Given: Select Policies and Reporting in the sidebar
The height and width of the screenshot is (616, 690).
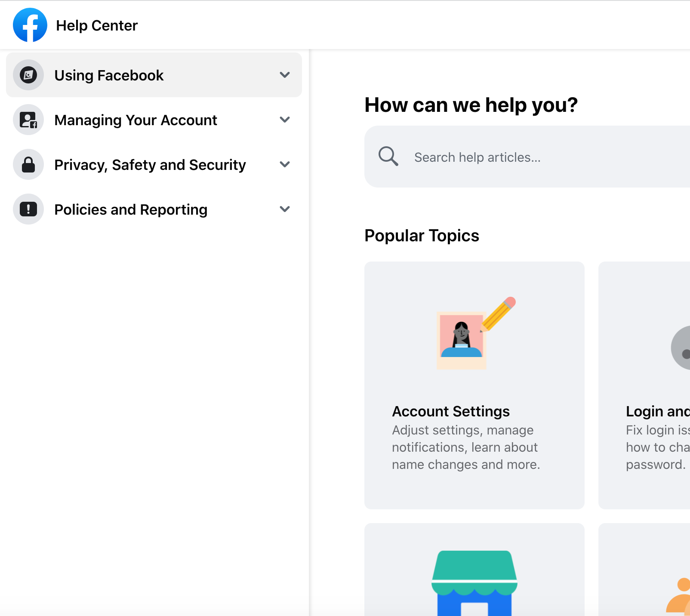Looking at the screenshot, I should [x=130, y=209].
